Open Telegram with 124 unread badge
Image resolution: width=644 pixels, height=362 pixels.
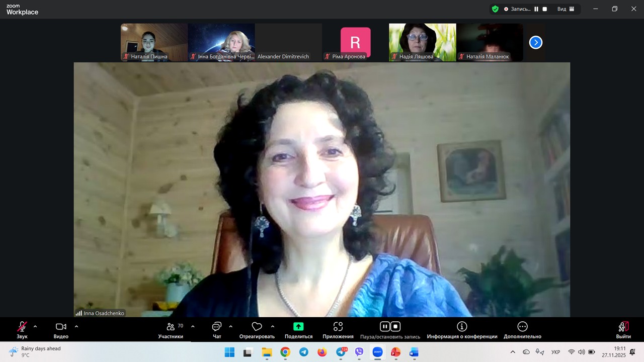coord(341,352)
